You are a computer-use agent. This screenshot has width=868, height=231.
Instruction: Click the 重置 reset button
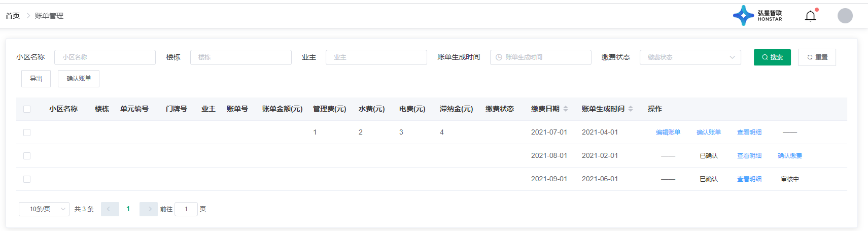(x=816, y=57)
